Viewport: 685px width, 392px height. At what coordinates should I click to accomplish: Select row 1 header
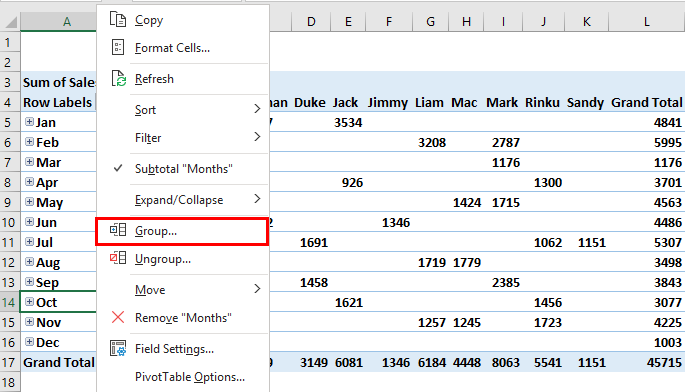tap(10, 42)
